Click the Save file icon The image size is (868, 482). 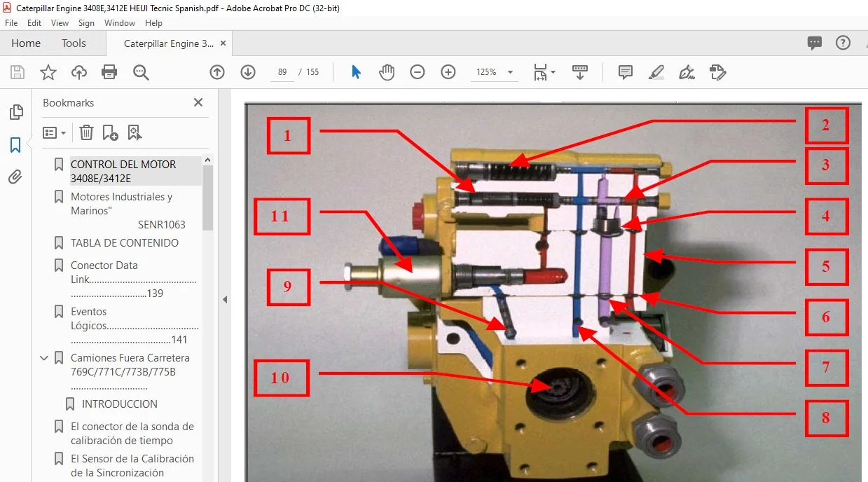[18, 72]
